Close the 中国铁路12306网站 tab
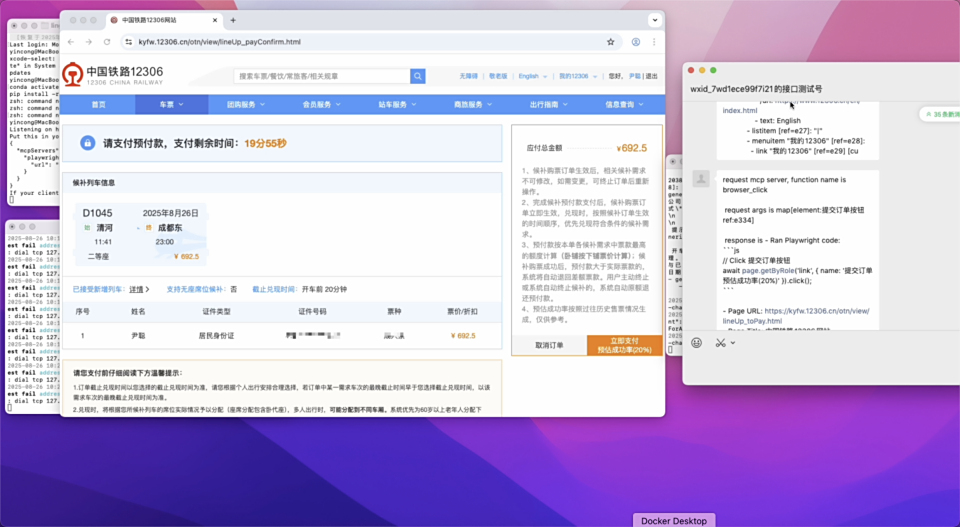960x527 pixels. point(215,20)
